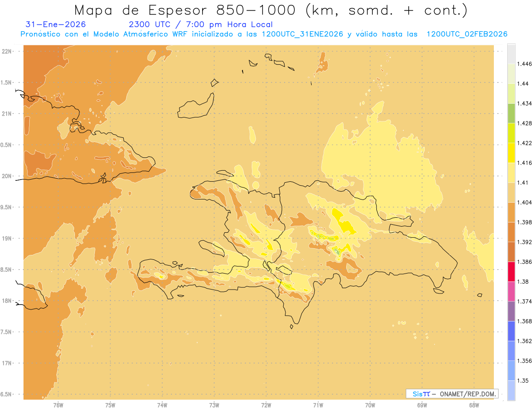This screenshot has height=411, width=532.
Task: Select the date label '31-Ene-2026'
Action: click(x=56, y=25)
